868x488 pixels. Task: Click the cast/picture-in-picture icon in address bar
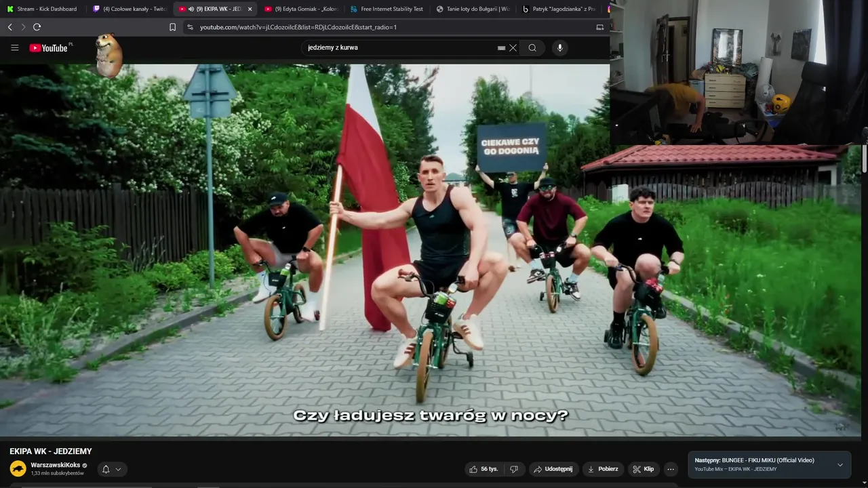pyautogui.click(x=599, y=27)
